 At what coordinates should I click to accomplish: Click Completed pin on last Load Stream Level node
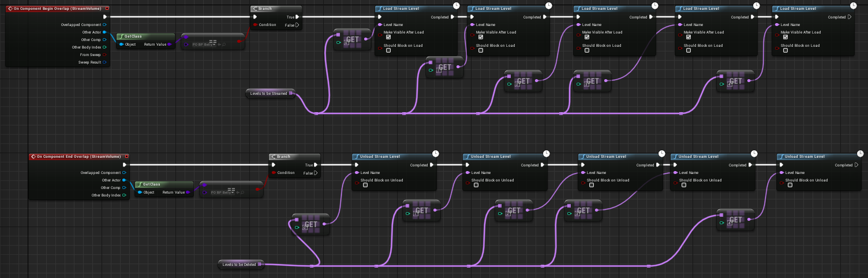[x=850, y=17]
